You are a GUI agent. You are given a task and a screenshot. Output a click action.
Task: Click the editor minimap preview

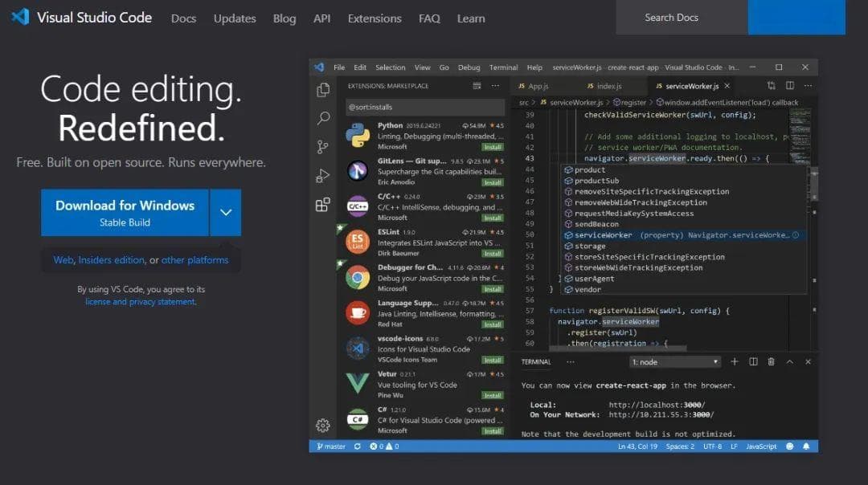pos(800,136)
